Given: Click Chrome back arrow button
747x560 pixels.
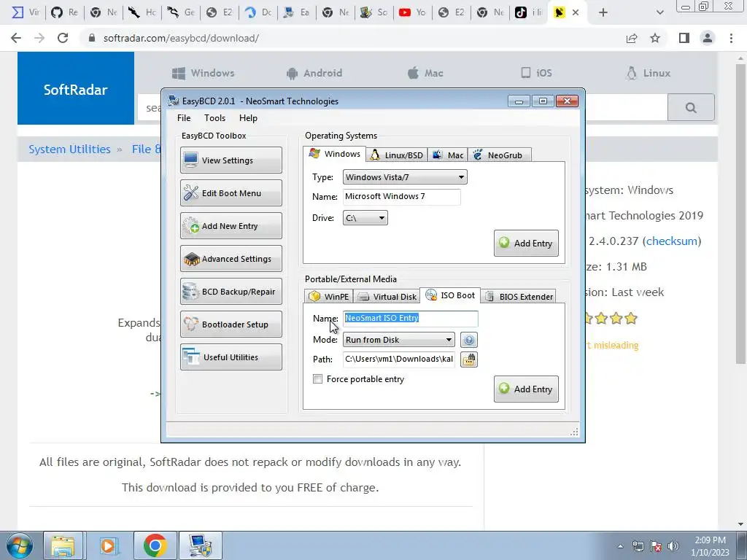Looking at the screenshot, I should coord(16,38).
